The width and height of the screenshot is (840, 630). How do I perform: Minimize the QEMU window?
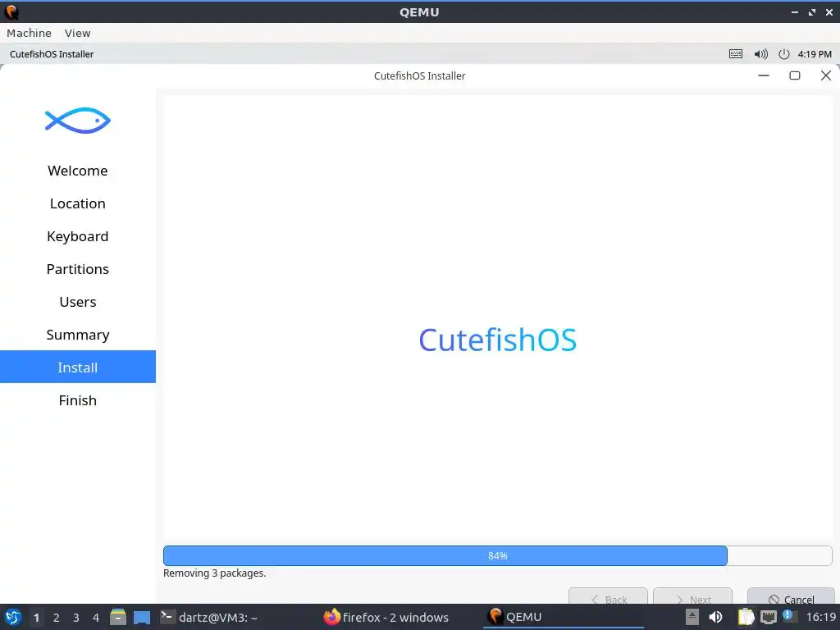[x=795, y=11]
